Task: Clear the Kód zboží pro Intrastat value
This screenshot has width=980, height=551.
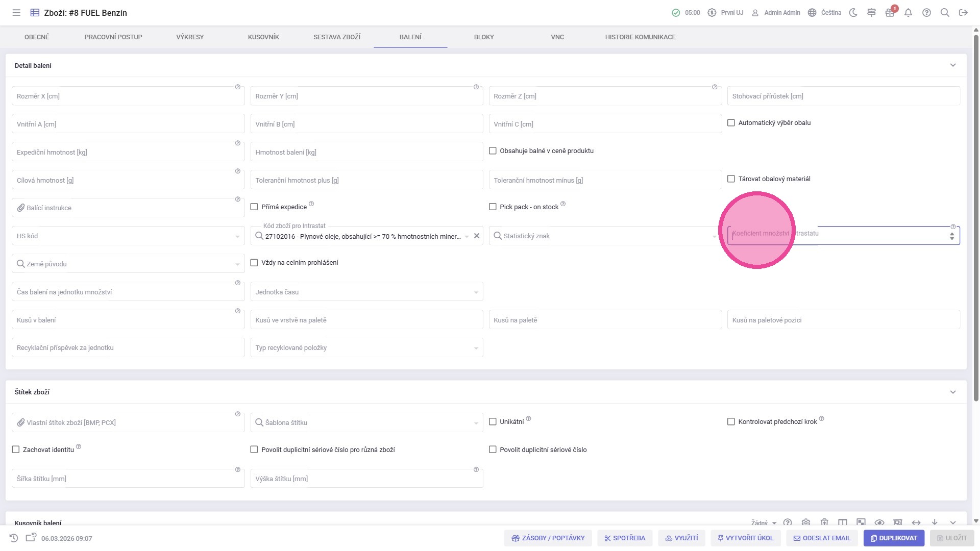Action: (x=477, y=236)
